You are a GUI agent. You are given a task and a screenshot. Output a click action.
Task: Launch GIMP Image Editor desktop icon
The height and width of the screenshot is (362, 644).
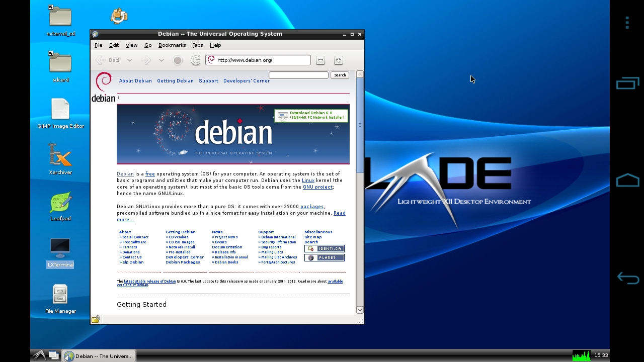[x=60, y=109]
